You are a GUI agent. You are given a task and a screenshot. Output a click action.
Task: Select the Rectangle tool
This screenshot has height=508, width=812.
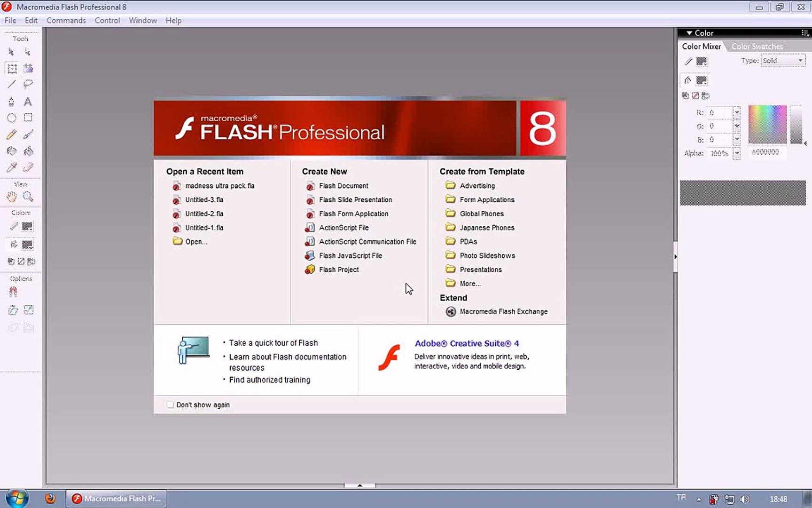pyautogui.click(x=28, y=118)
